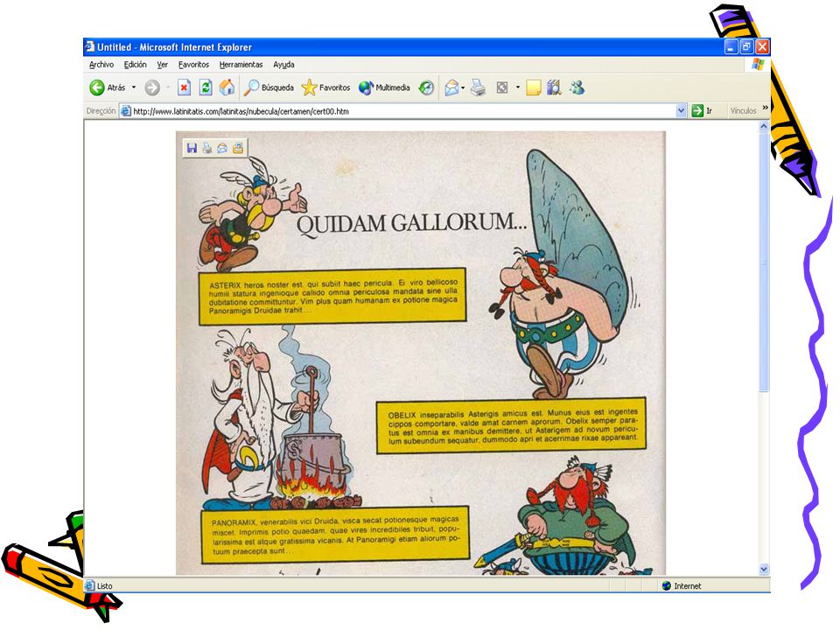Save the image using floppy disk icon

coord(192,149)
